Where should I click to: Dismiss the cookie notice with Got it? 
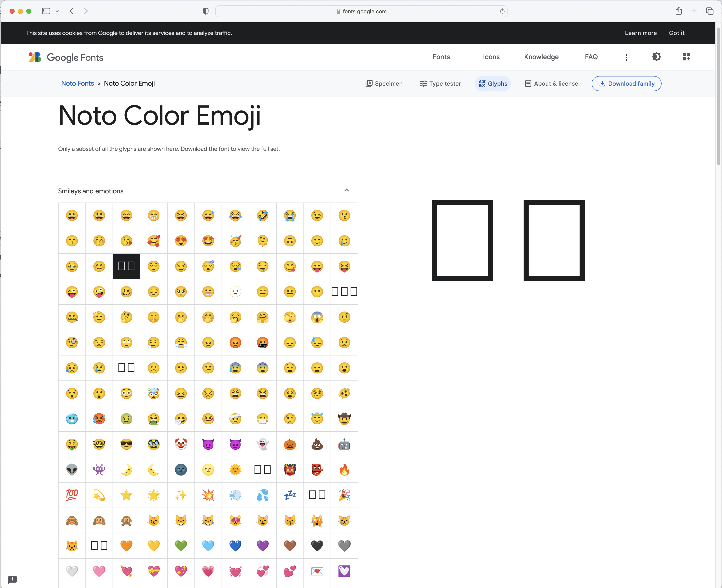(677, 33)
